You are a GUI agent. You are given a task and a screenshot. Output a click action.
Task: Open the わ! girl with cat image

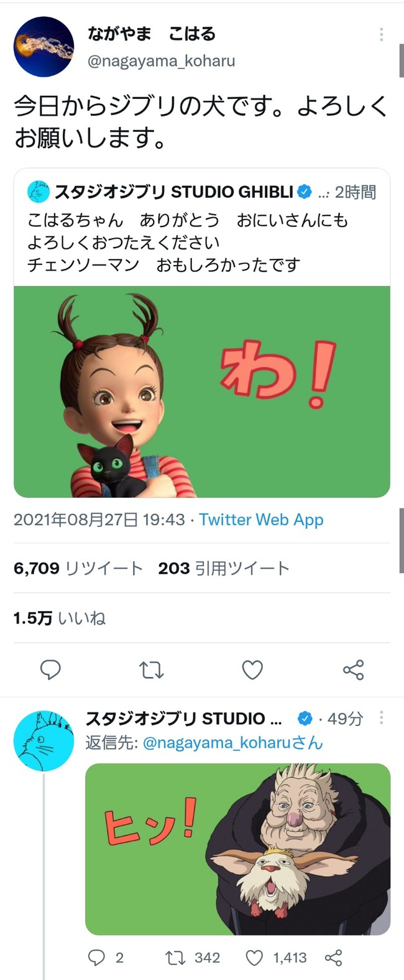pyautogui.click(x=202, y=391)
